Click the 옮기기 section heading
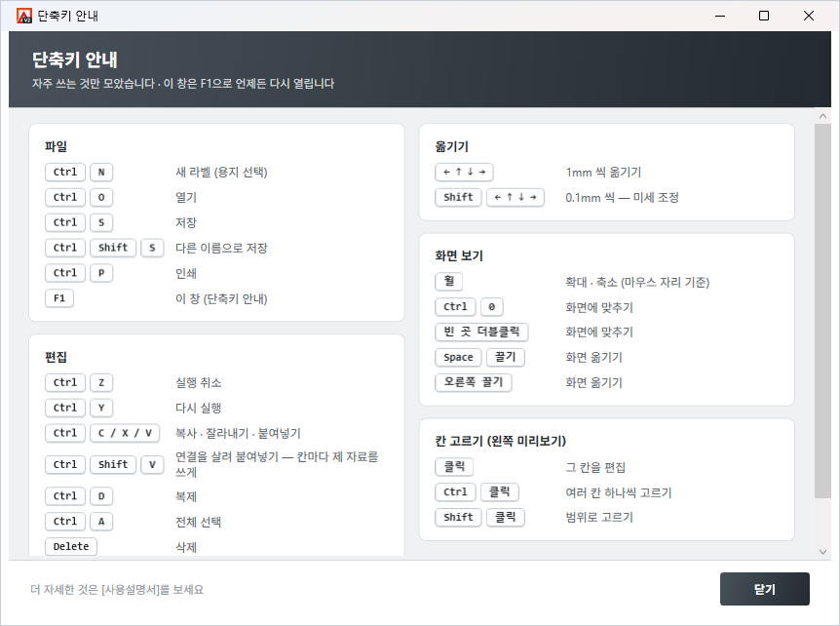The image size is (840, 626). 451,146
